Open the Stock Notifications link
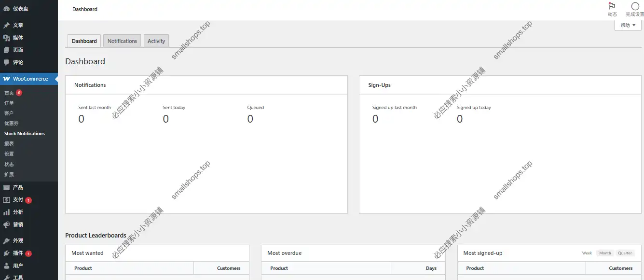 (x=25, y=133)
